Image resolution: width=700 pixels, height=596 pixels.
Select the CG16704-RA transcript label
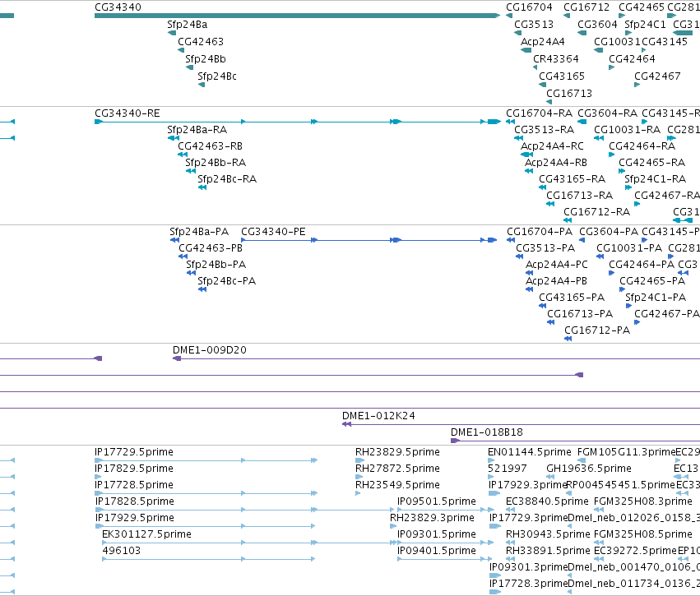[x=539, y=113]
